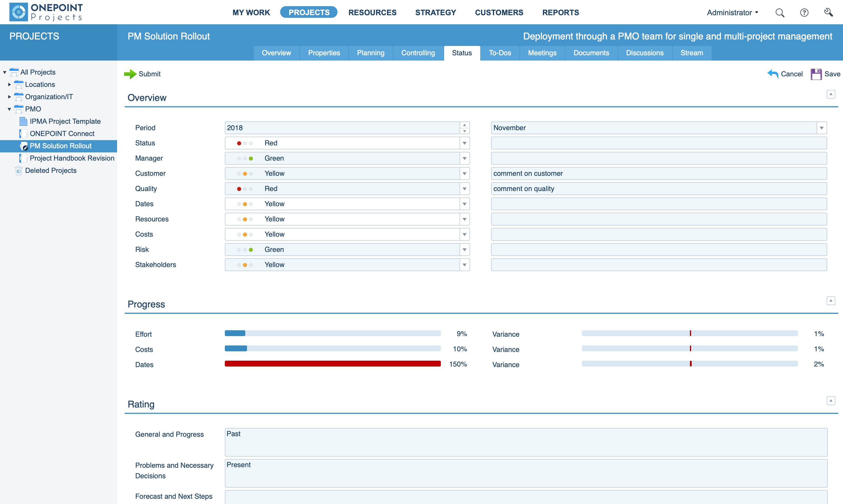Click the blue Cancel undo arrow icon
The image size is (843, 504).
pos(773,74)
